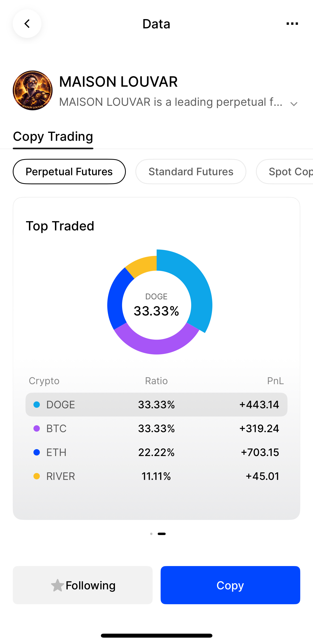This screenshot has height=644, width=313.
Task: Tap the truncated MAISON LOUVAR description text
Action: [x=171, y=102]
